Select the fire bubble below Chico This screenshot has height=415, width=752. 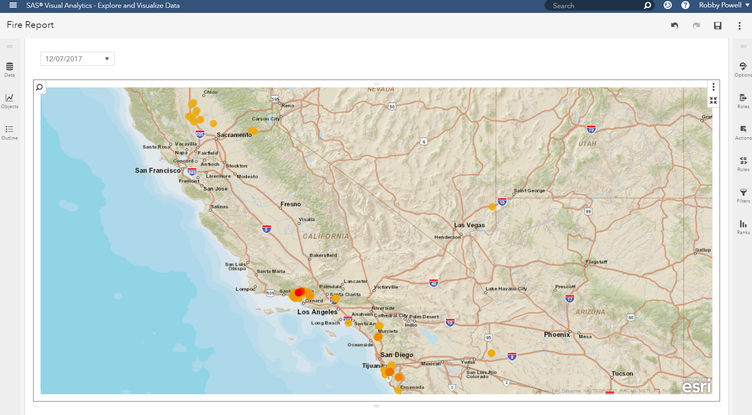coord(192,104)
